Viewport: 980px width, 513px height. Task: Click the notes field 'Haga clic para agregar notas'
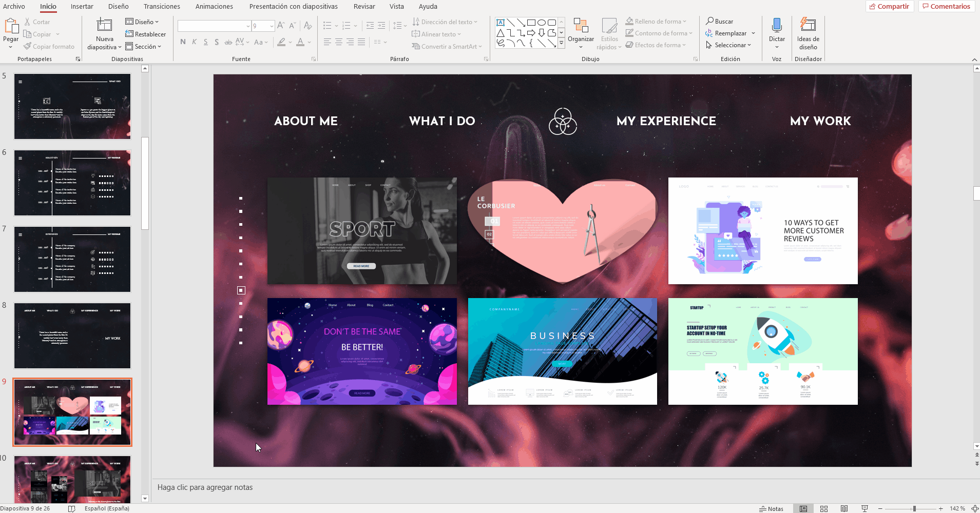click(205, 487)
